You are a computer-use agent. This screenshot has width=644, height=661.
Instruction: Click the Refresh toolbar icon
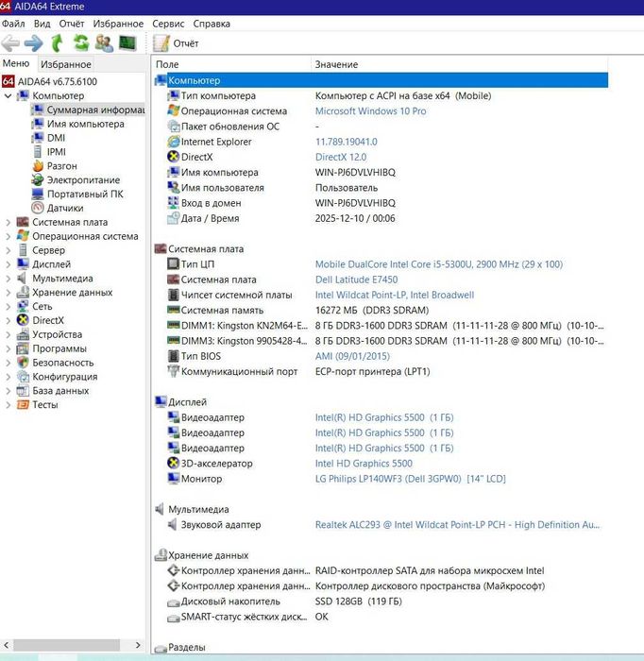[80, 43]
